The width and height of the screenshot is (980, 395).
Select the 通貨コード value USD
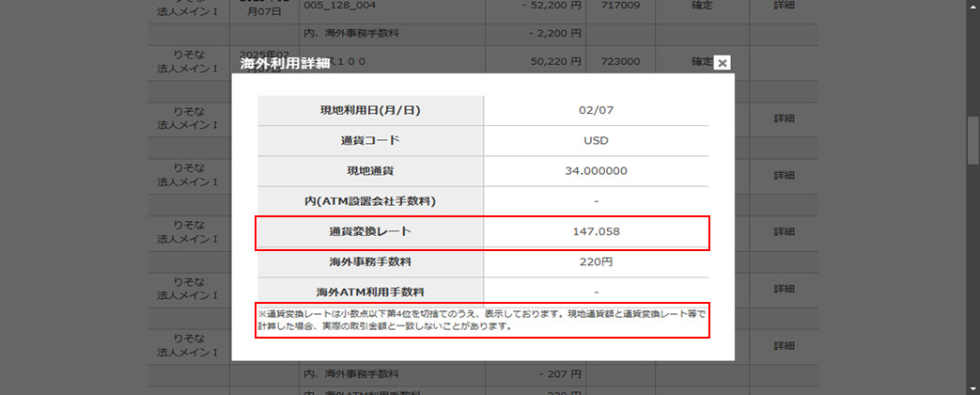coord(596,141)
